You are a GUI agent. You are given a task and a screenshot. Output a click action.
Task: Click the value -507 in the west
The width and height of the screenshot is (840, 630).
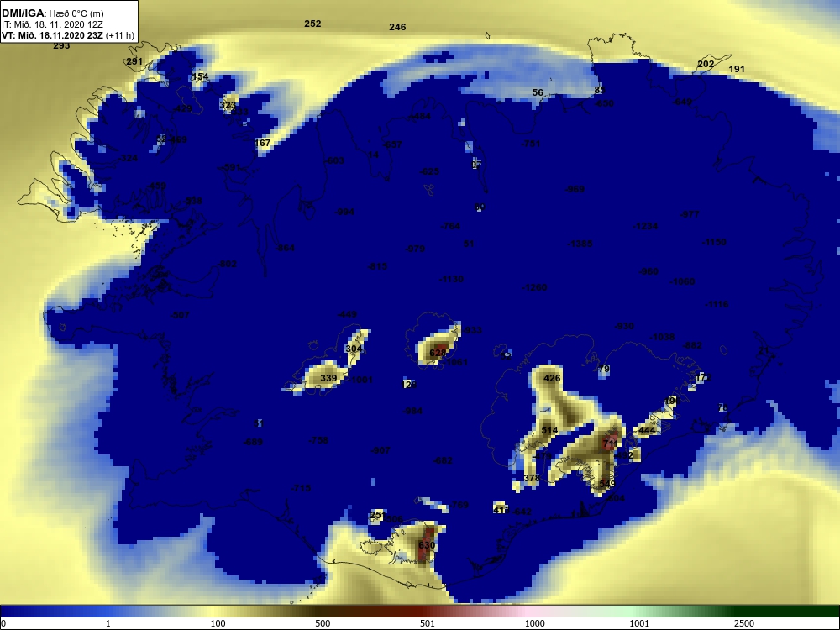coord(180,315)
